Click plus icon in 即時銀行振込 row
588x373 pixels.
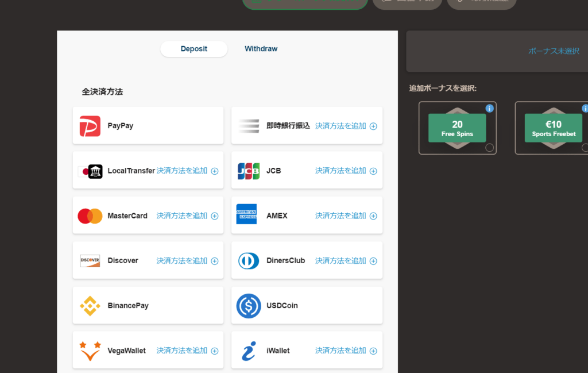(373, 126)
